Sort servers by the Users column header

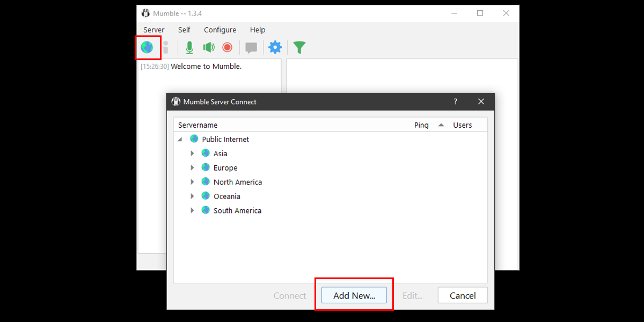[463, 125]
